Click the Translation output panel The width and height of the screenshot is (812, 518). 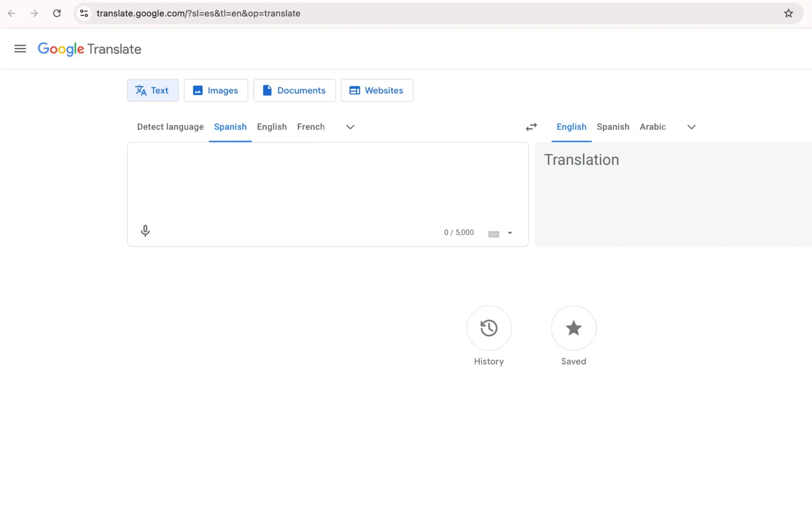(x=673, y=194)
